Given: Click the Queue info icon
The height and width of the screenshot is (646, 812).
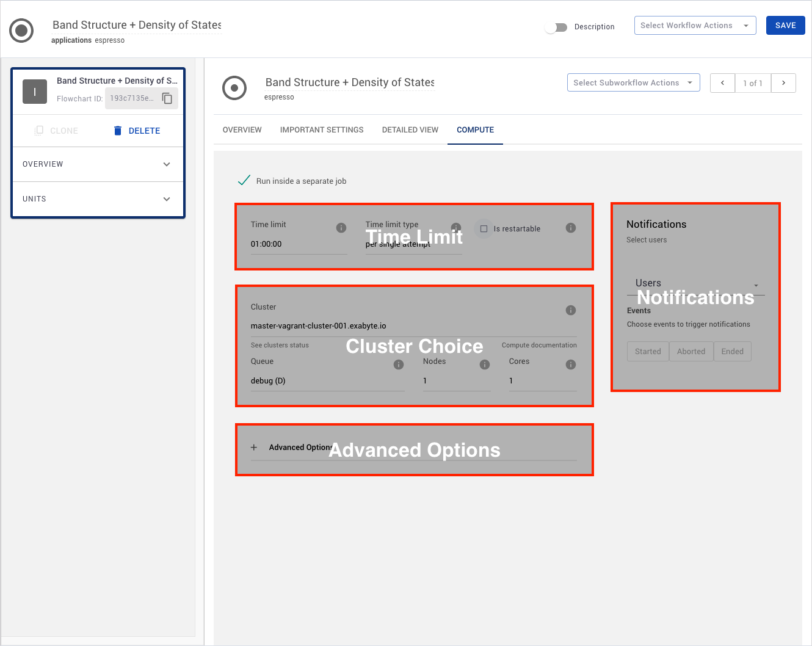Looking at the screenshot, I should click(399, 365).
